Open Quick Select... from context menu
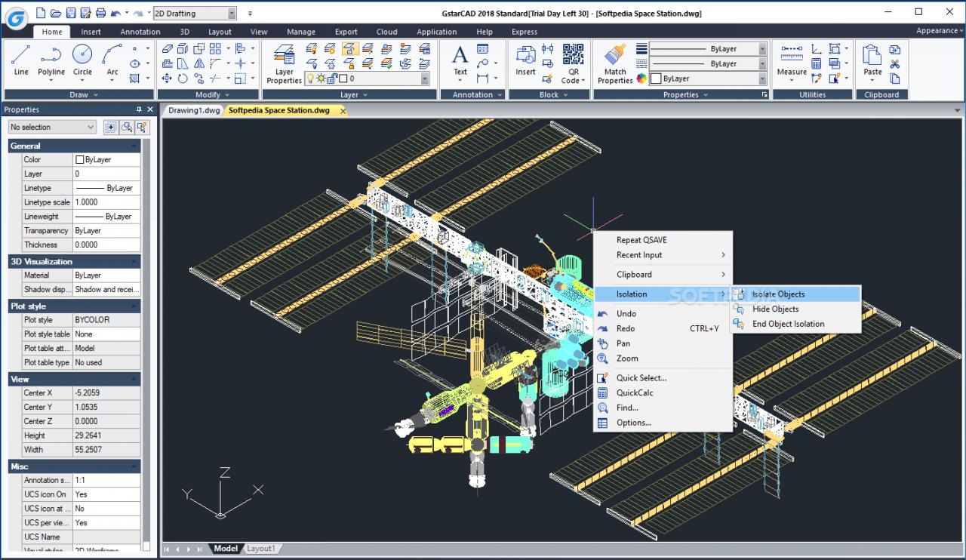Image resolution: width=966 pixels, height=560 pixels. click(x=663, y=377)
